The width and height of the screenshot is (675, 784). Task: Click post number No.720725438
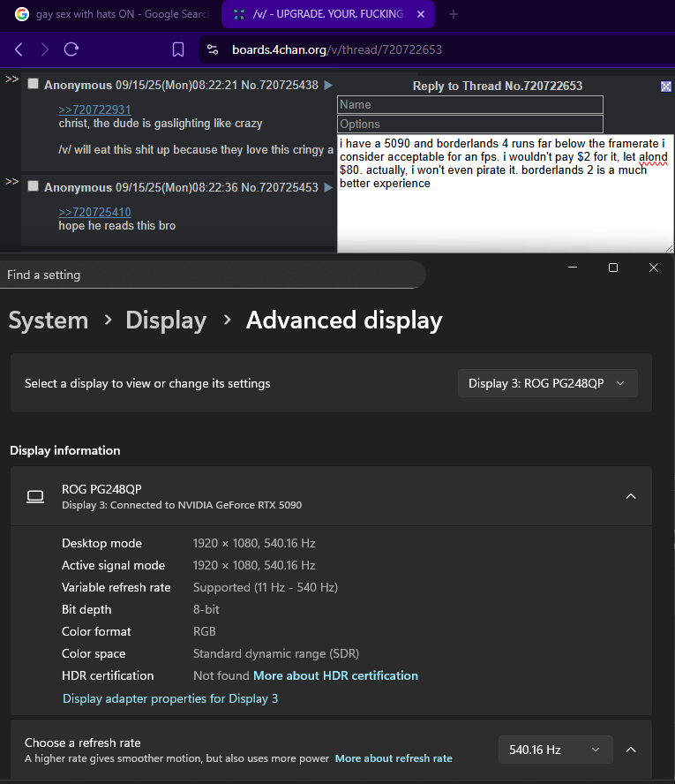(x=280, y=85)
